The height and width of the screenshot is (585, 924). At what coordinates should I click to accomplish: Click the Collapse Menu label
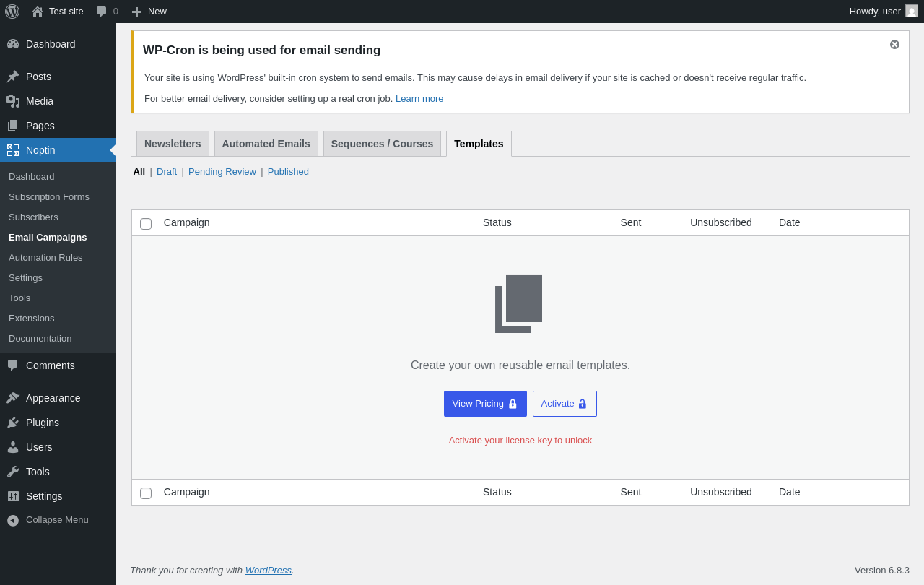coord(57,520)
